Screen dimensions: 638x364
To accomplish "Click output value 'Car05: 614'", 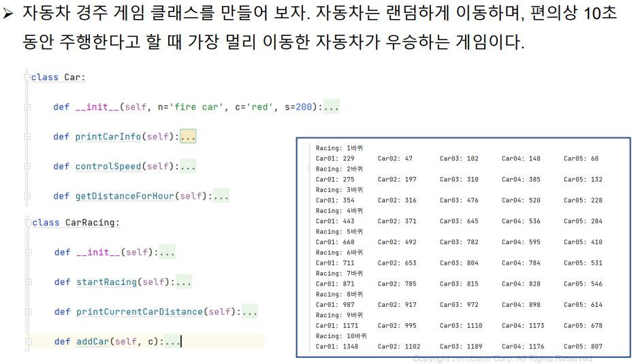I will (583, 305).
